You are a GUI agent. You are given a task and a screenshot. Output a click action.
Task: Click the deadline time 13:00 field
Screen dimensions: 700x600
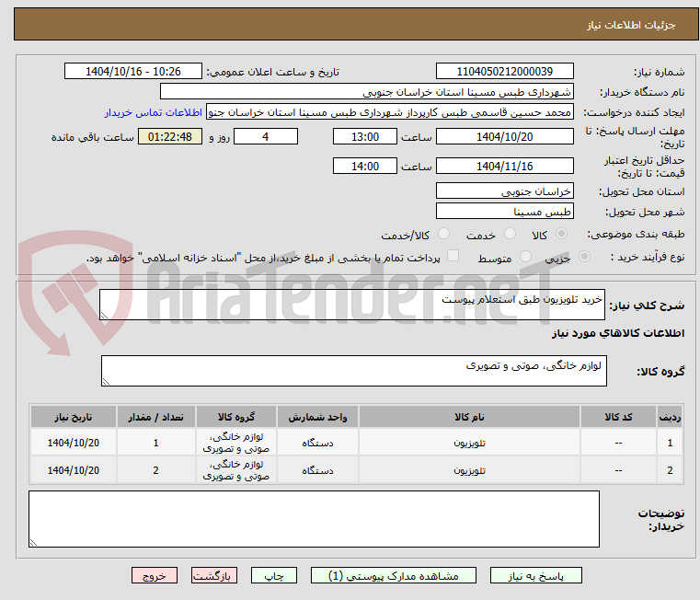[x=365, y=136]
